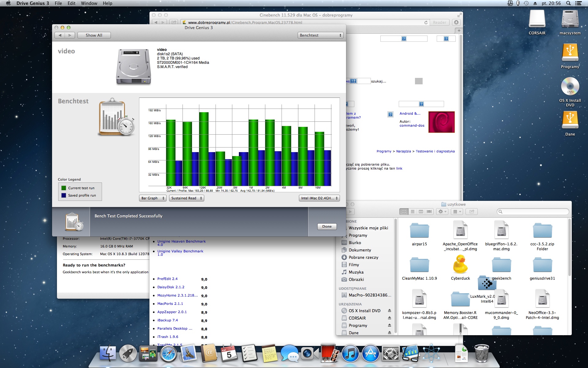Open Notification Center in menu bar
The width and height of the screenshot is (588, 368).
[579, 3]
